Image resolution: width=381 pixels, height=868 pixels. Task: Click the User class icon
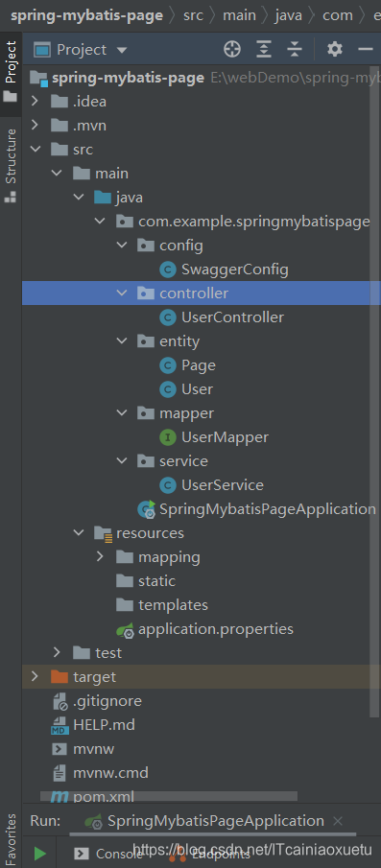tap(167, 389)
